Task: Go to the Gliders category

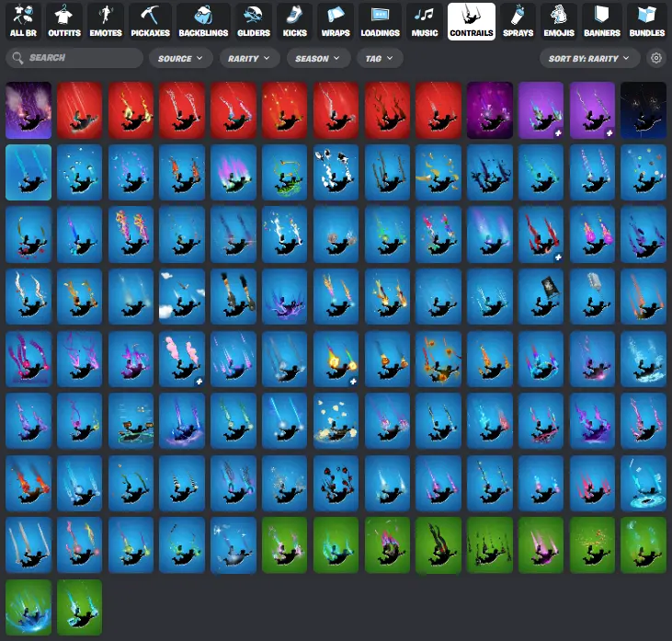Action: pyautogui.click(x=253, y=21)
